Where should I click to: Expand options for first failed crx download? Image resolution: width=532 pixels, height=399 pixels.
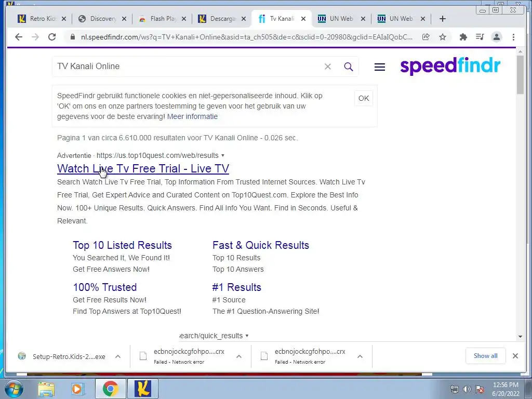pos(239,356)
